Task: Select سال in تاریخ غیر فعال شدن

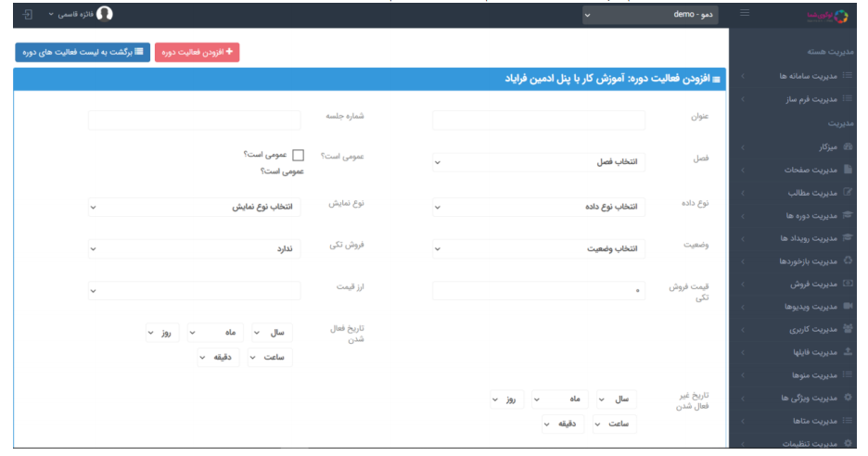Action: pyautogui.click(x=616, y=399)
